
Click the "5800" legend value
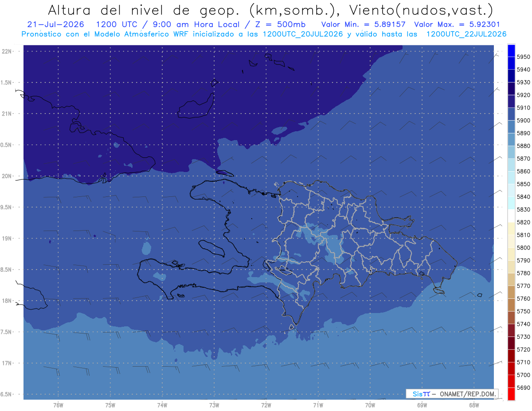[x=524, y=247]
